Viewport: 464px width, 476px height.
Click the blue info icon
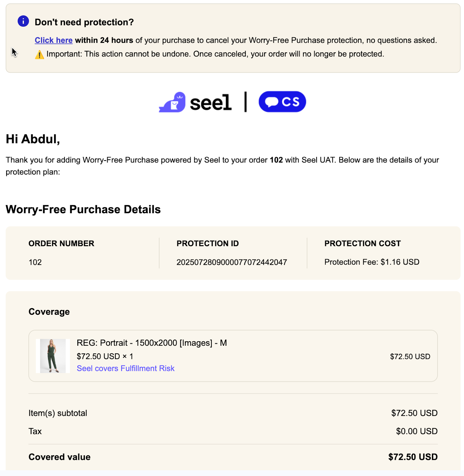pyautogui.click(x=23, y=21)
